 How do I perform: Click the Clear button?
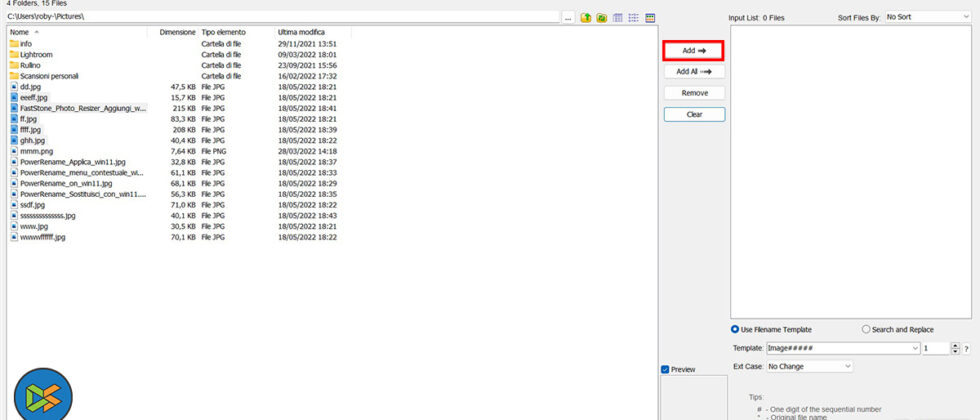point(694,114)
